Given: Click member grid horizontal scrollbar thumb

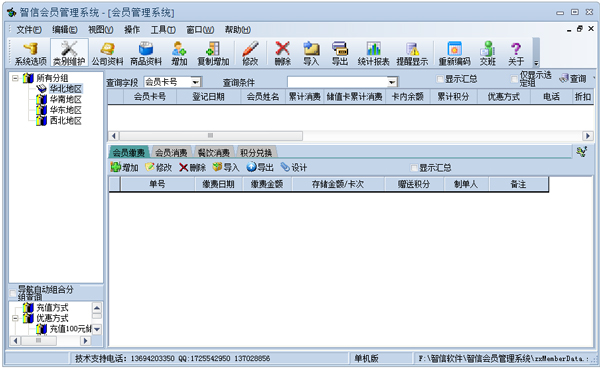Looking at the screenshot, I should tap(211, 135).
